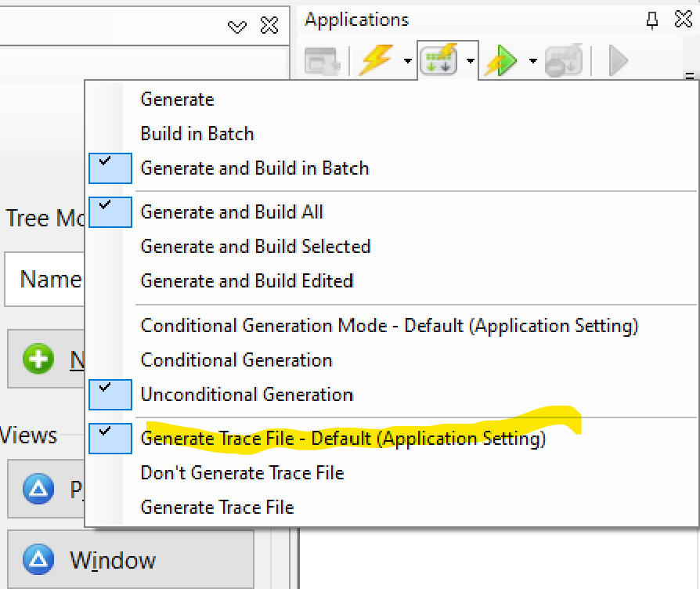Select Generate and Build Selected menu item
The height and width of the screenshot is (589, 700).
point(255,247)
